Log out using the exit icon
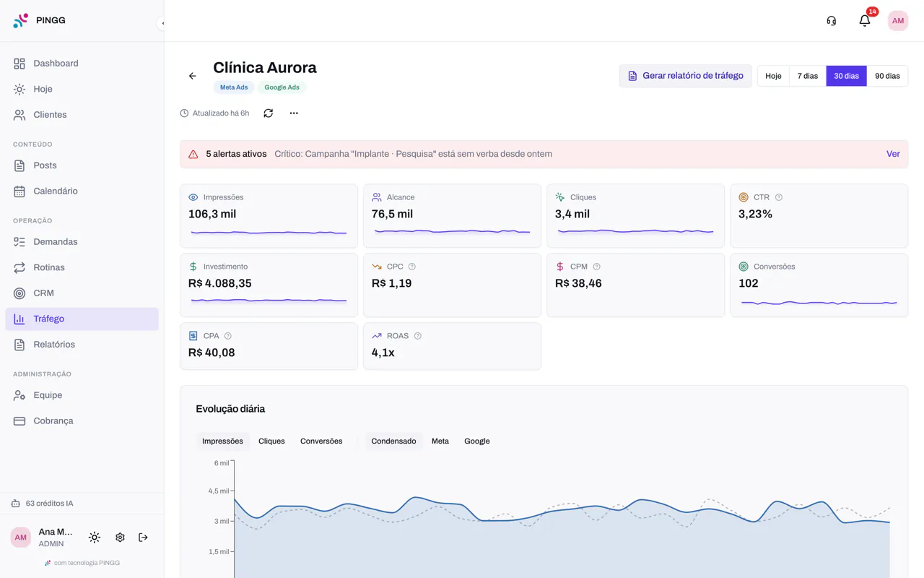 pos(143,538)
